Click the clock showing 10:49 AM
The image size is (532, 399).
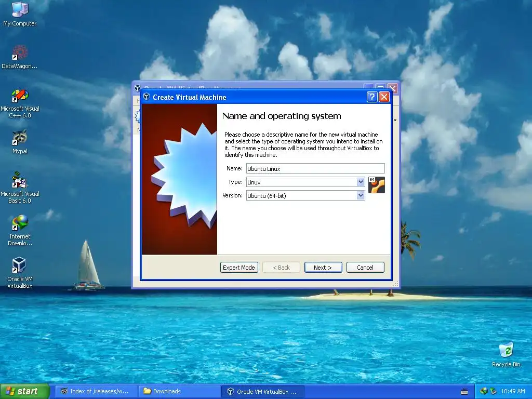pyautogui.click(x=513, y=391)
